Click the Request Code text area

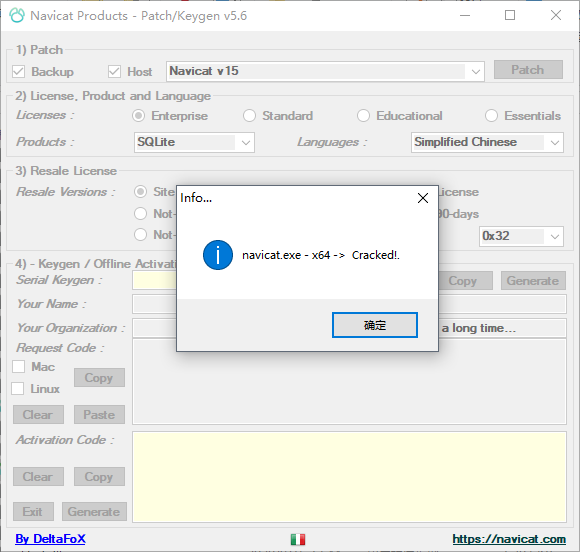(x=349, y=382)
